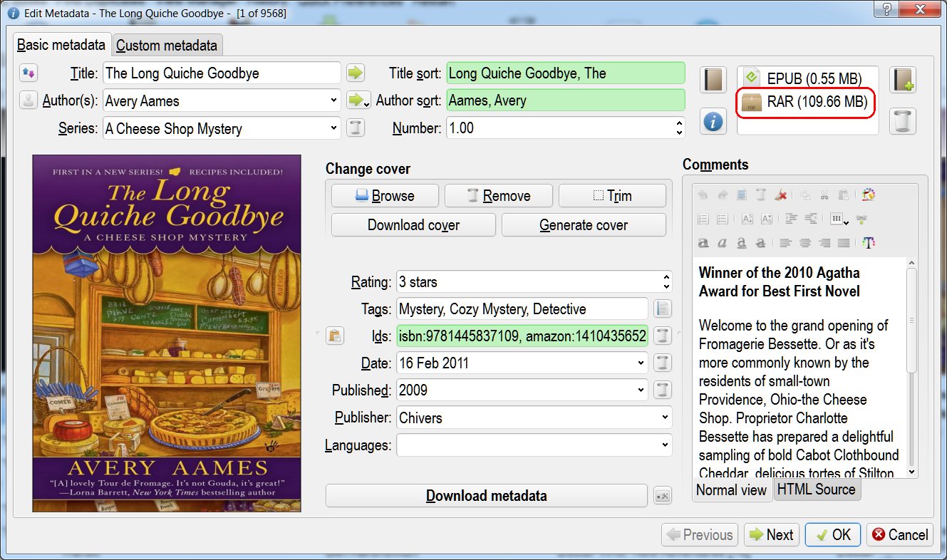Expand the Series dropdown list

click(333, 128)
